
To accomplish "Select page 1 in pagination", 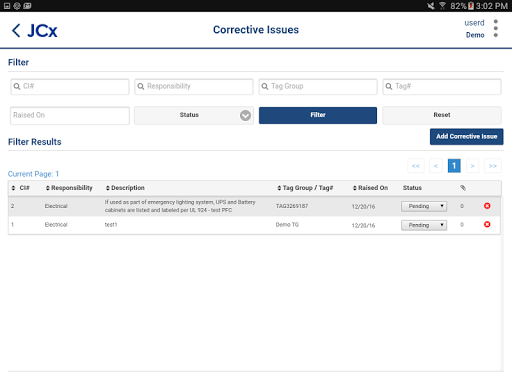I will (454, 166).
